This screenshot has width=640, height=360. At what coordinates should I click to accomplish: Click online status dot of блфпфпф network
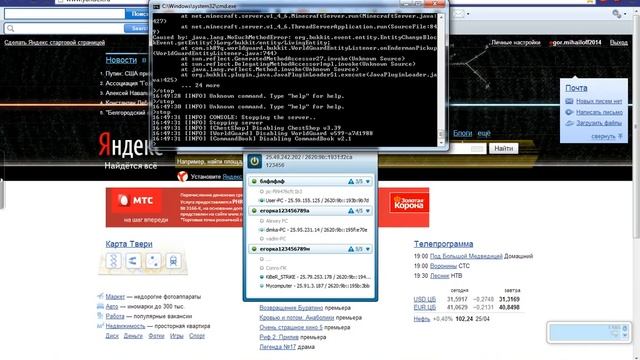click(254, 181)
